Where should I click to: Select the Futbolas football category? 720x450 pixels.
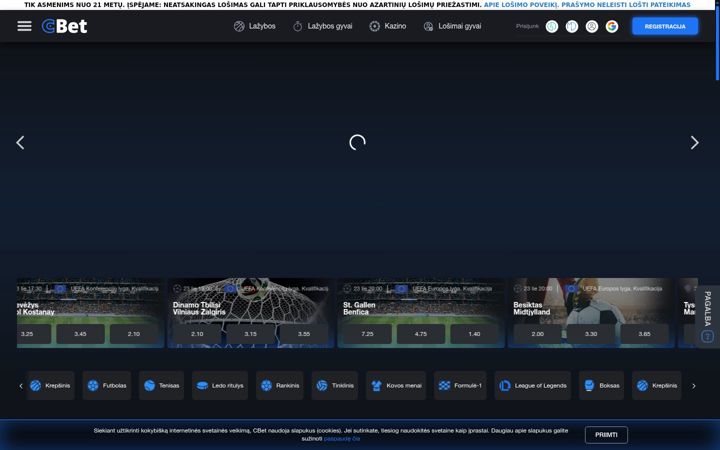coord(107,386)
